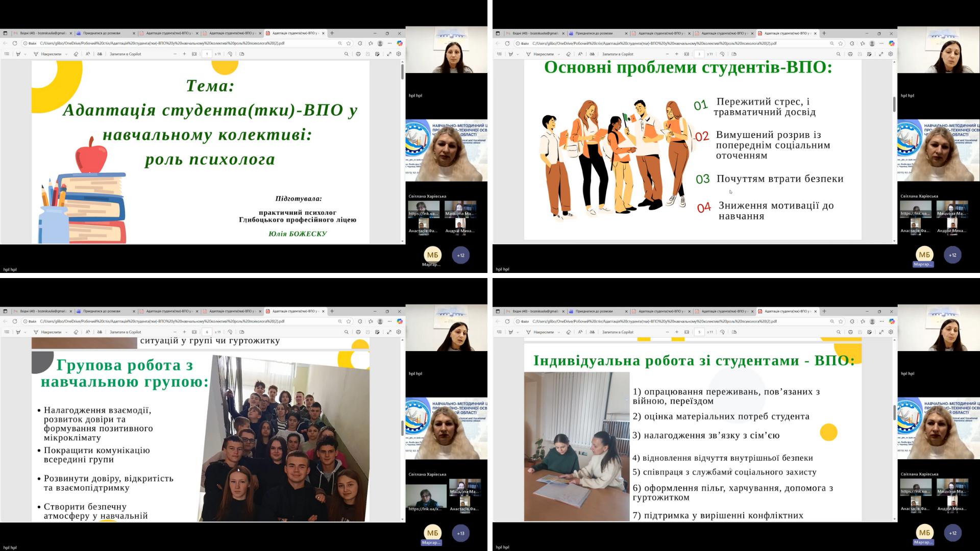Viewport: 980px width, 551px height.
Task: Click Read aloud icon in top-right PDF toolbar
Action: tap(580, 54)
